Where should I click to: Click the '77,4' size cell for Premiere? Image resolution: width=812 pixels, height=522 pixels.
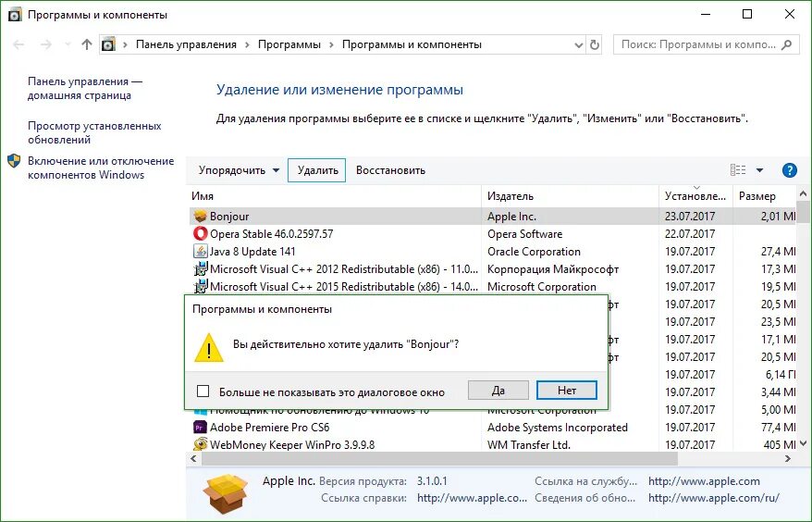778,428
